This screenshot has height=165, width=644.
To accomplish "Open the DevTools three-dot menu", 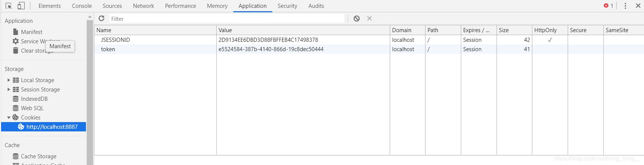I will pos(625,6).
